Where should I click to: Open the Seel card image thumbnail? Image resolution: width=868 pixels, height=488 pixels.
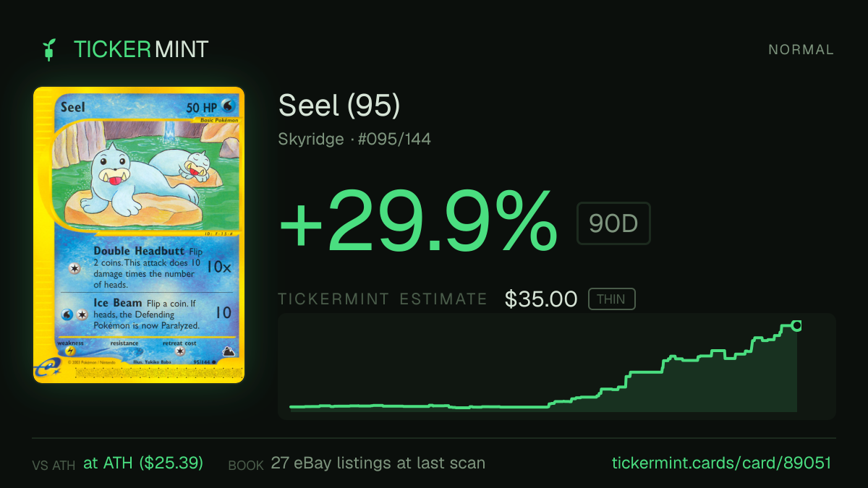[139, 235]
